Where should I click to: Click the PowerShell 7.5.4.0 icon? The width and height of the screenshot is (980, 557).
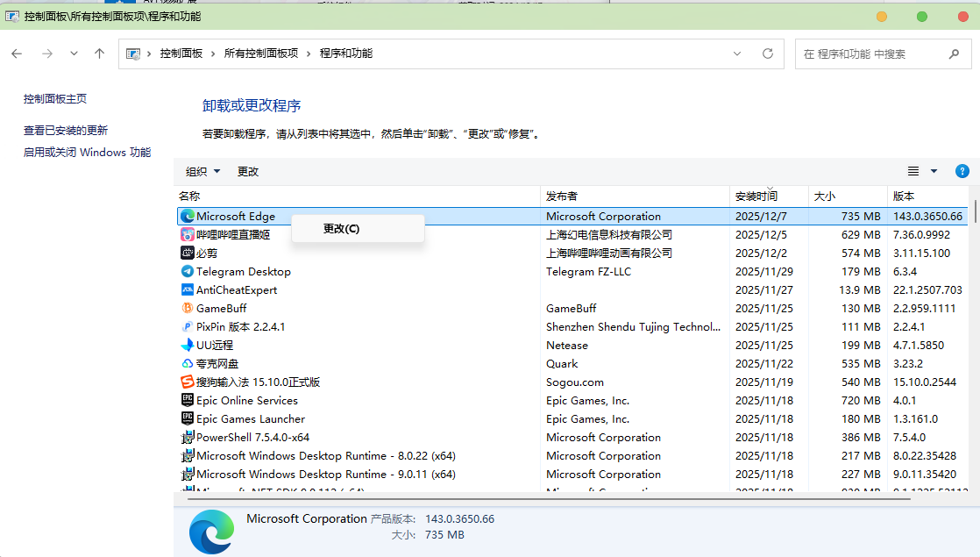tap(187, 437)
